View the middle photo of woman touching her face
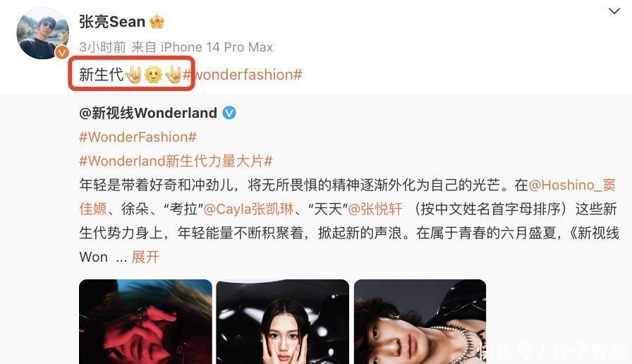Screen dimensions: 632x364 [x=283, y=322]
